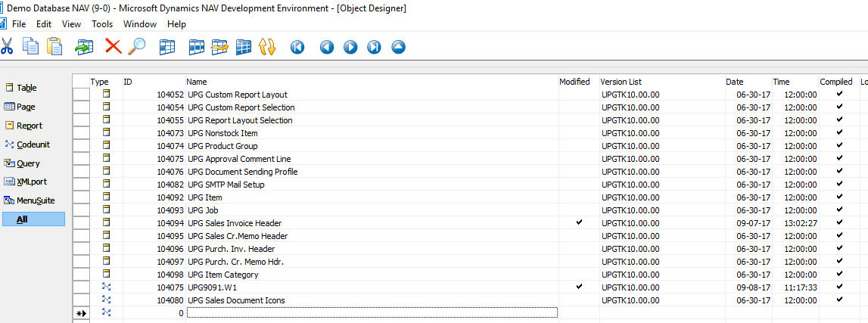868x323 pixels.
Task: Click the Cut scissors icon
Action: pyautogui.click(x=7, y=46)
